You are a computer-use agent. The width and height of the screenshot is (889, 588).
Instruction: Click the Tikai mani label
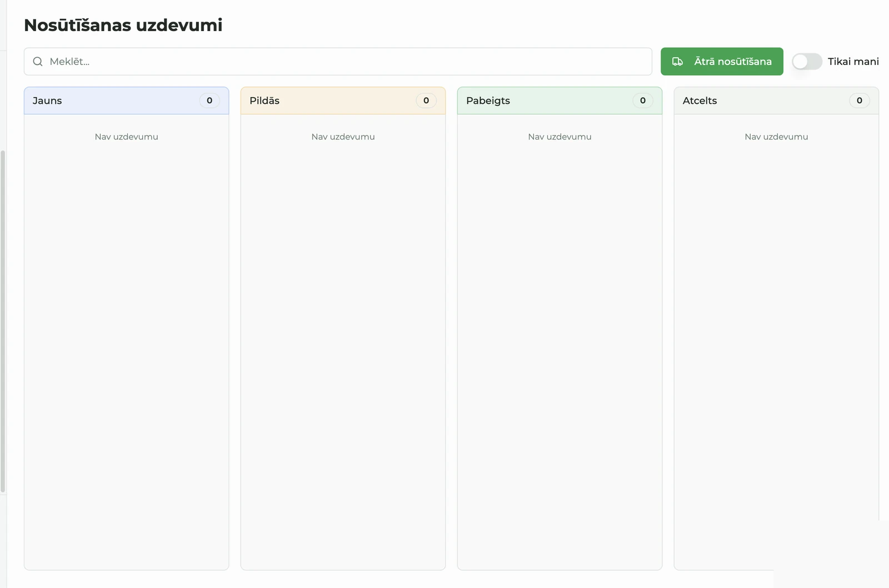[853, 62]
